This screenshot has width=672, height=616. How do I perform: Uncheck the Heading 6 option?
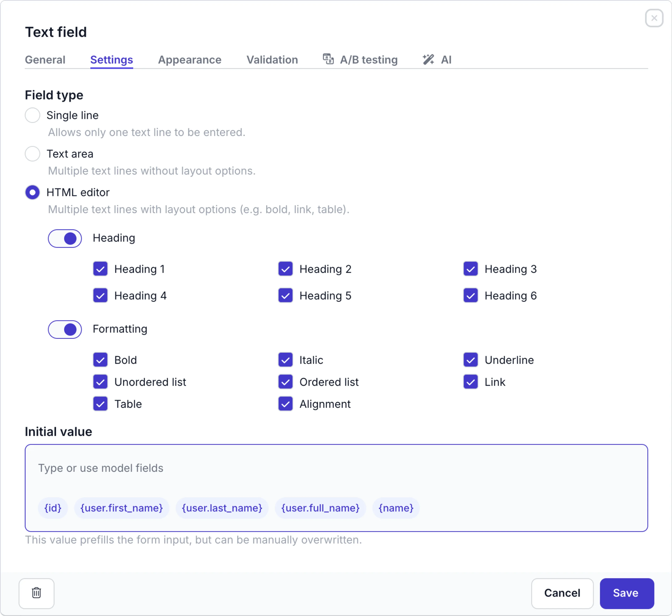[x=471, y=296]
